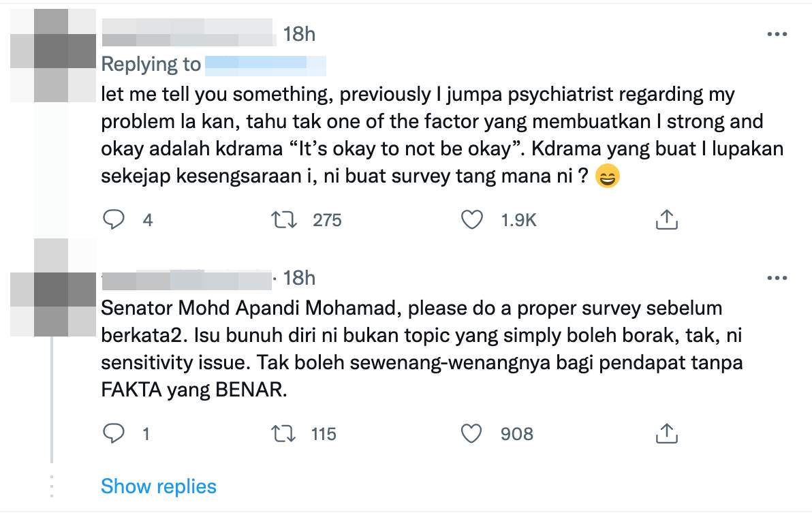
Task: Retweet the tweet with 275 retweets
Action: [284, 219]
